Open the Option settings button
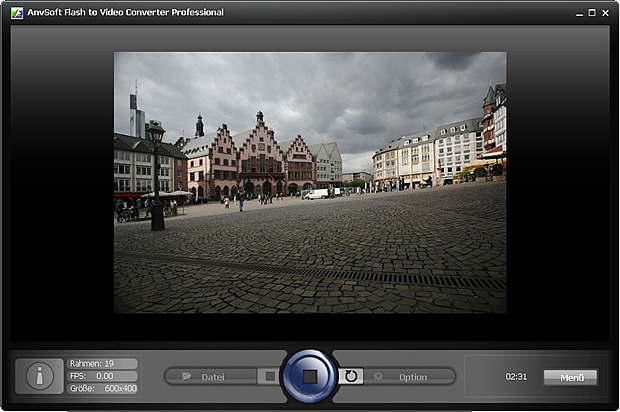 click(x=409, y=377)
